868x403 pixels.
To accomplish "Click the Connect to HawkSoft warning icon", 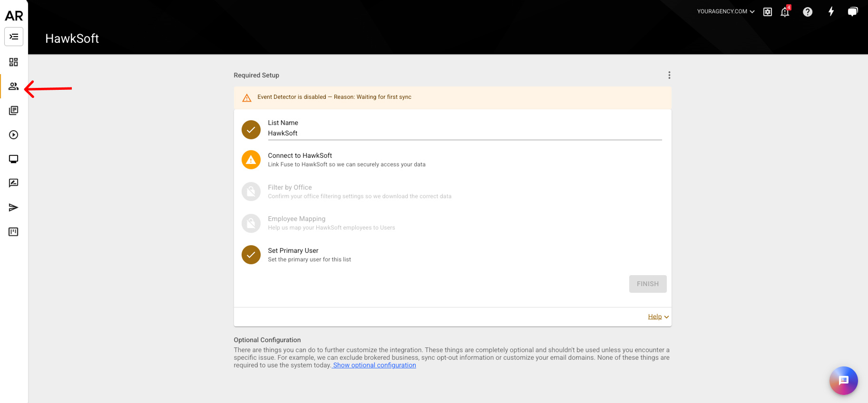I will click(251, 160).
